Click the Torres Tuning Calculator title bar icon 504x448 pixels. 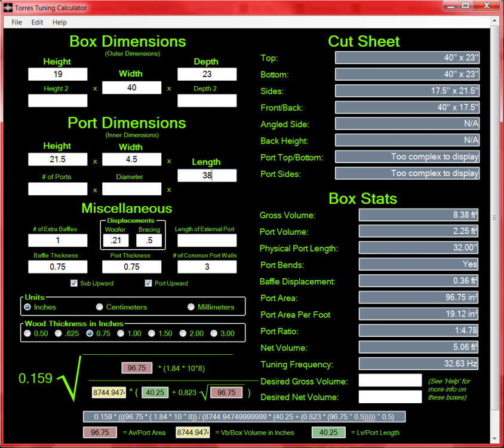(x=8, y=7)
